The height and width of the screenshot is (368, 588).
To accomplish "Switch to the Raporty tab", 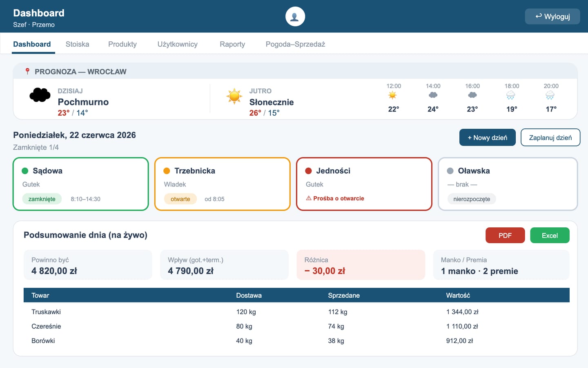I will pyautogui.click(x=232, y=44).
